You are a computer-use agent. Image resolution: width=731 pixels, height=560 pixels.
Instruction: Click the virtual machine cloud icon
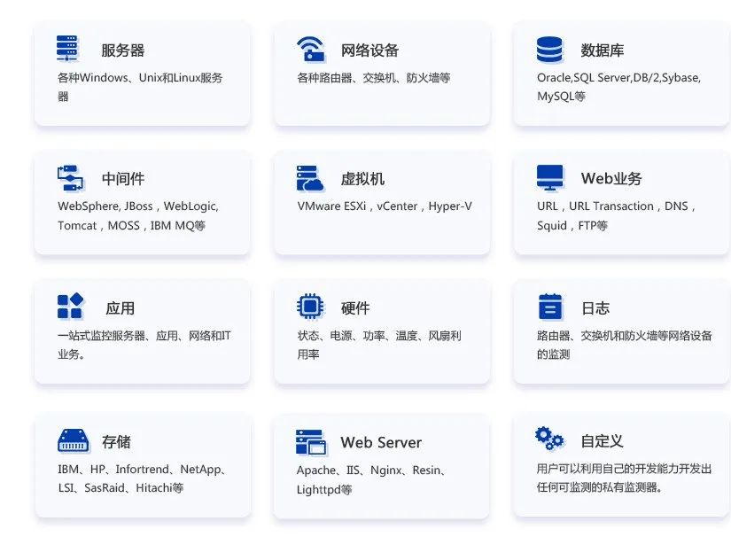pyautogui.click(x=310, y=178)
